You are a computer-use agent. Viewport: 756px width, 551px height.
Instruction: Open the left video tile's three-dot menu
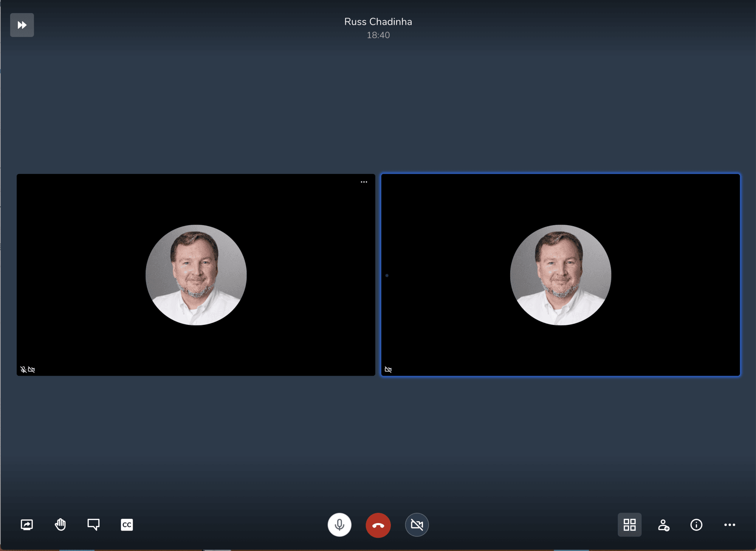(x=364, y=182)
